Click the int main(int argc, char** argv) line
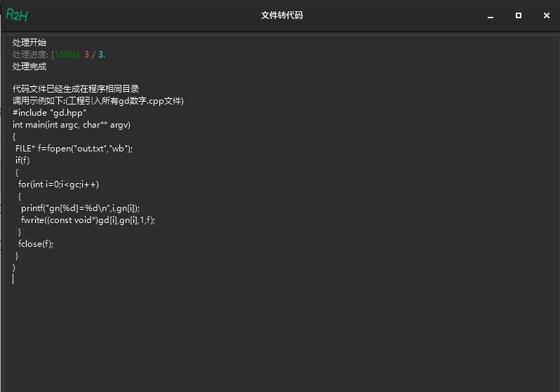This screenshot has width=560, height=392. tap(72, 125)
